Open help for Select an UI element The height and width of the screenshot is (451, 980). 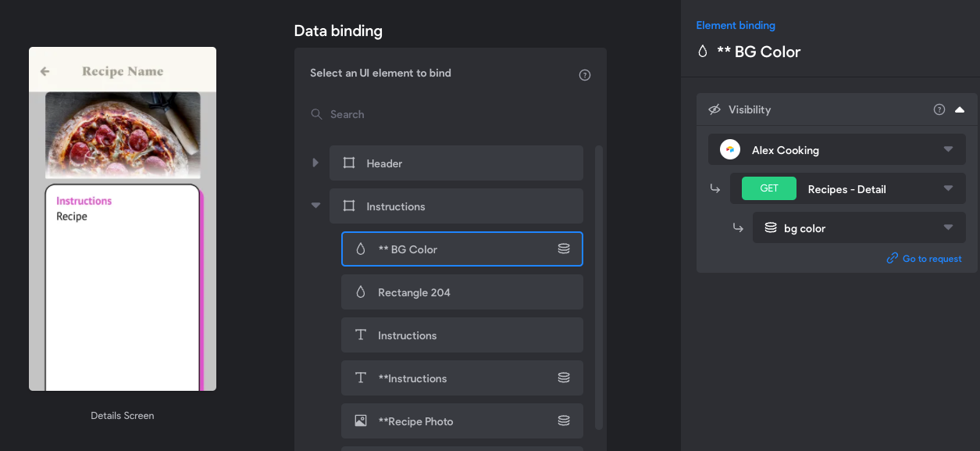pyautogui.click(x=585, y=75)
